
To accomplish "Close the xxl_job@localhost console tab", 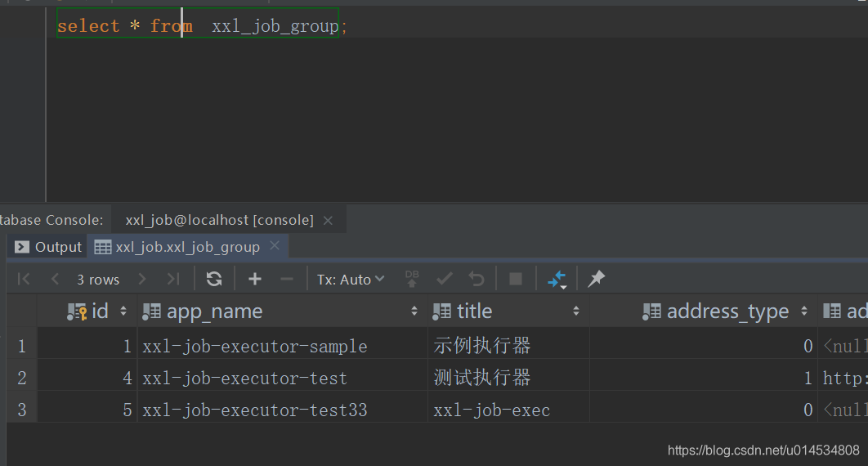I will (x=329, y=221).
